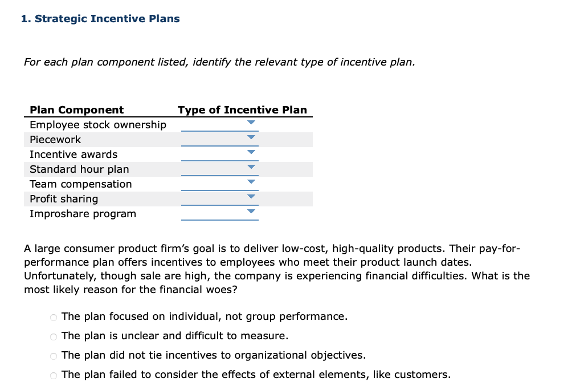Open the Employee stock ownership dropdown
The height and width of the screenshot is (390, 588).
pyautogui.click(x=251, y=122)
